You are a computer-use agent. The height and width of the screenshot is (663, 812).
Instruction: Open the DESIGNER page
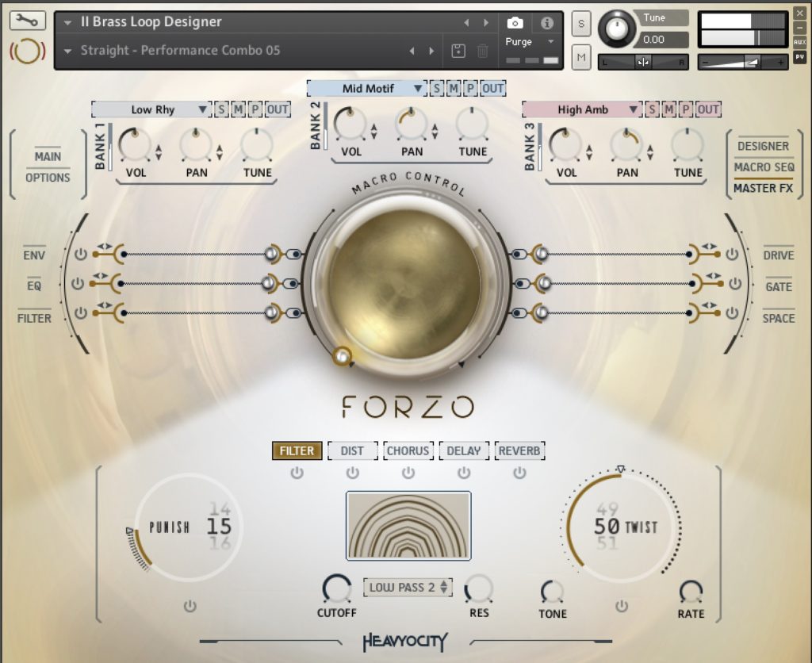[x=763, y=146]
